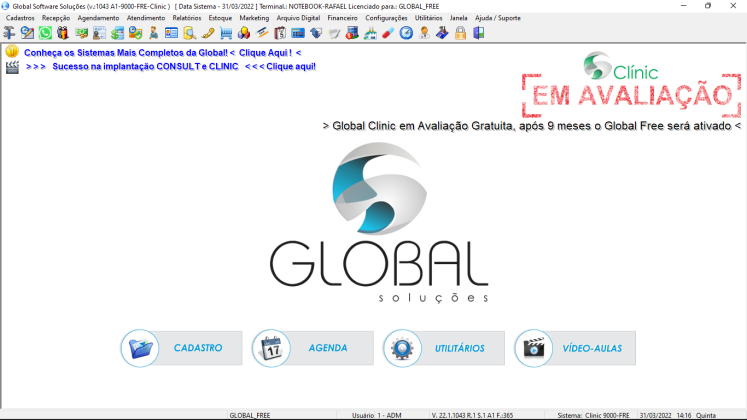Image resolution: width=747 pixels, height=420 pixels.
Task: Open the Agendamento menu
Action: [98, 18]
